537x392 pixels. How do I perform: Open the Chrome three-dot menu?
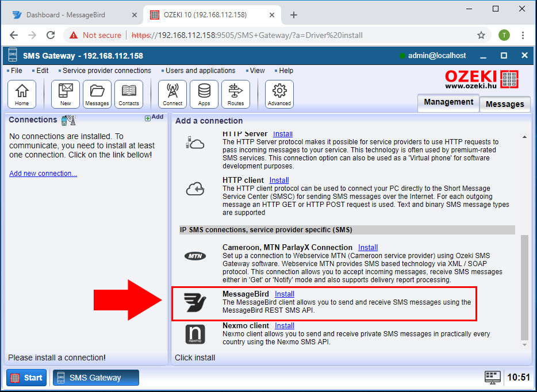523,35
